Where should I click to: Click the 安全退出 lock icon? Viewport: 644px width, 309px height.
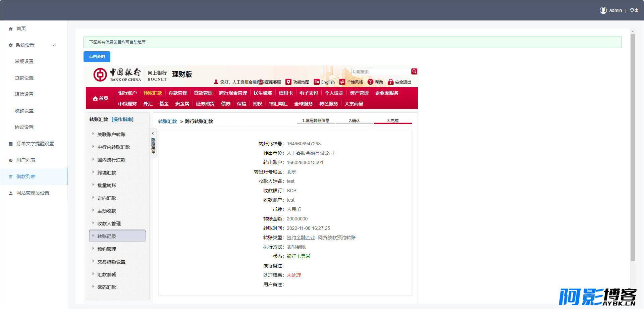pyautogui.click(x=390, y=82)
